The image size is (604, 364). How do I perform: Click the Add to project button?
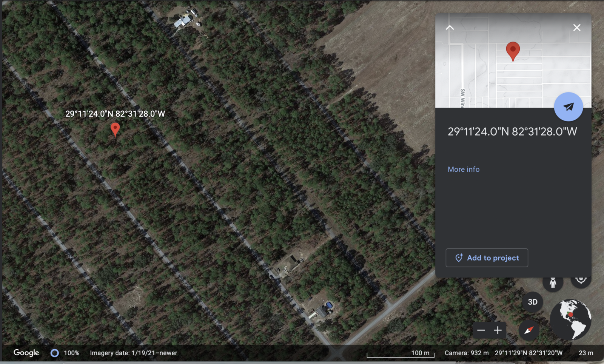487,258
